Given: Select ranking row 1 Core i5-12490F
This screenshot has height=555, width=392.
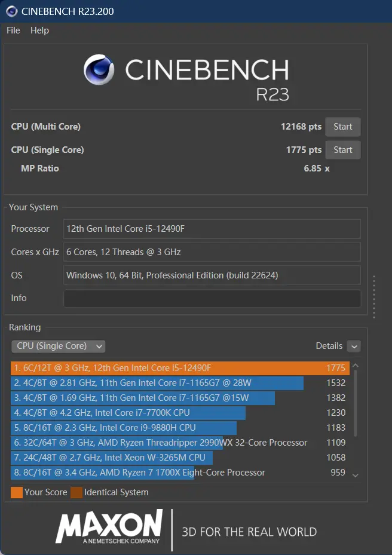Looking at the screenshot, I should 180,368.
